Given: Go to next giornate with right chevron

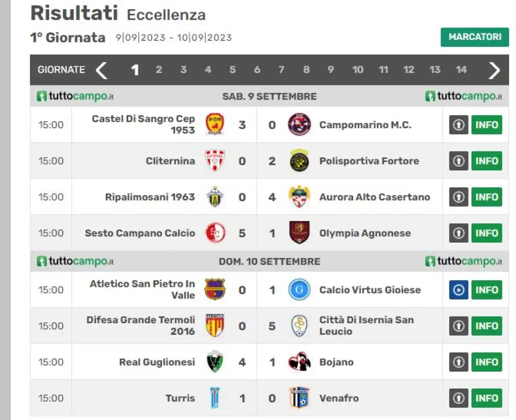Looking at the screenshot, I should point(494,70).
